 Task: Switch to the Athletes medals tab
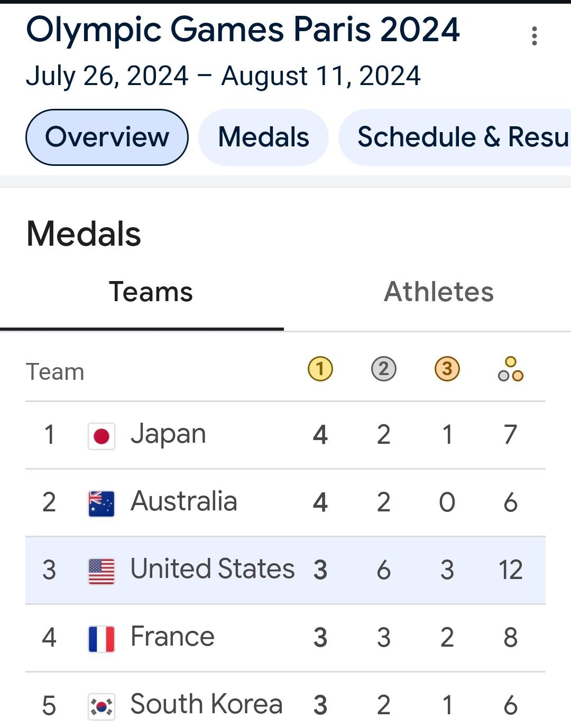click(x=439, y=292)
